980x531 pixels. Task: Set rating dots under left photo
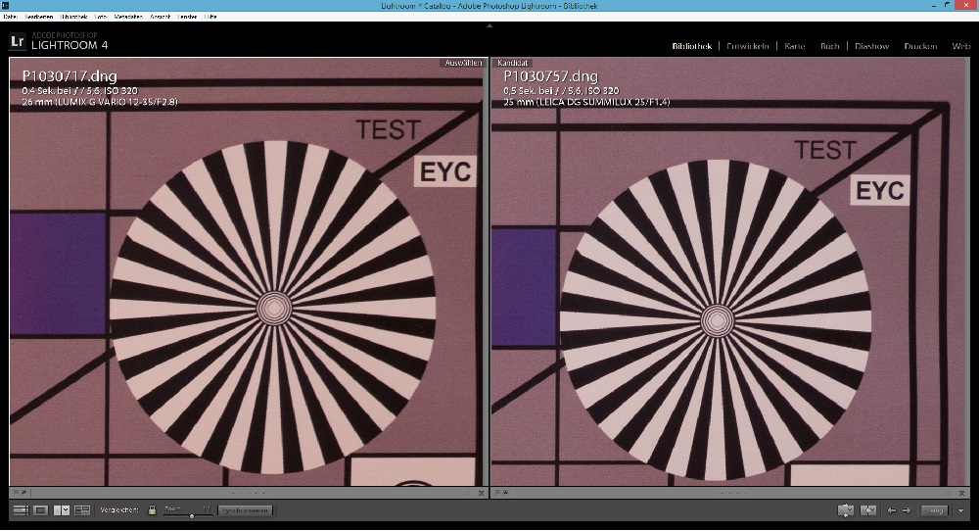[x=248, y=493]
